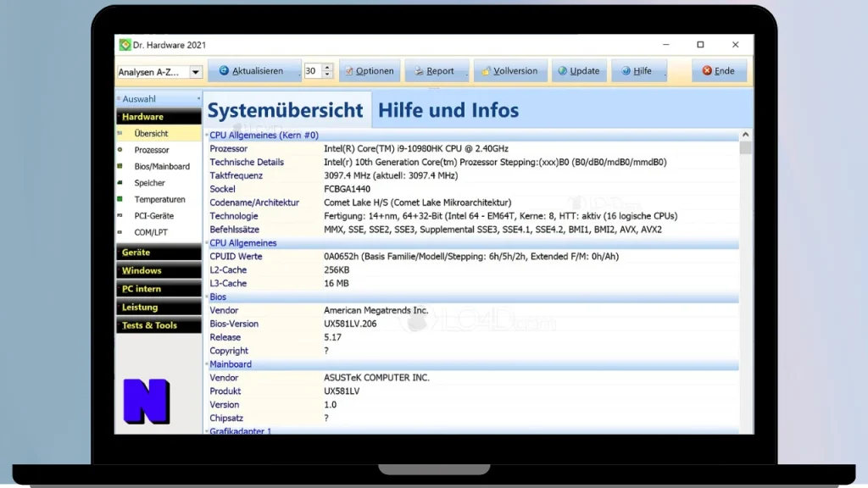Click the Optionen checklist icon

click(x=348, y=71)
